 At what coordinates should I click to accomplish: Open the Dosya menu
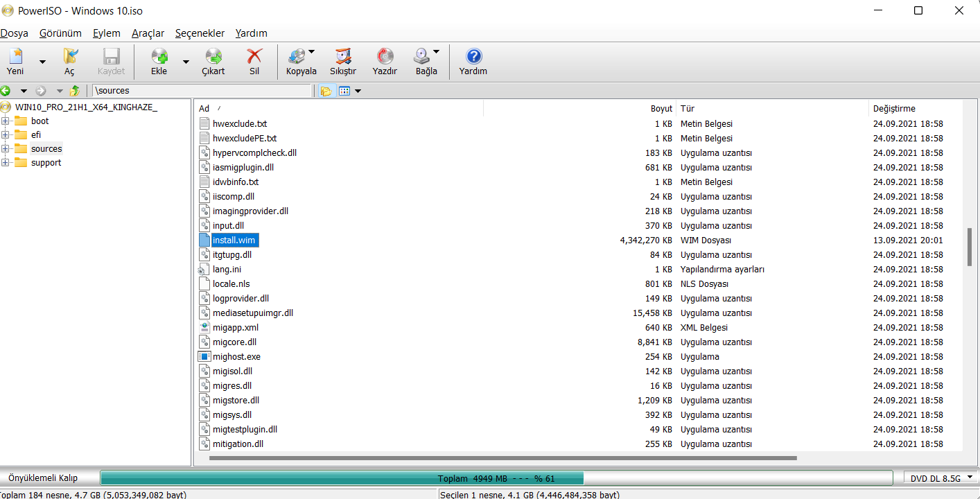click(x=15, y=33)
